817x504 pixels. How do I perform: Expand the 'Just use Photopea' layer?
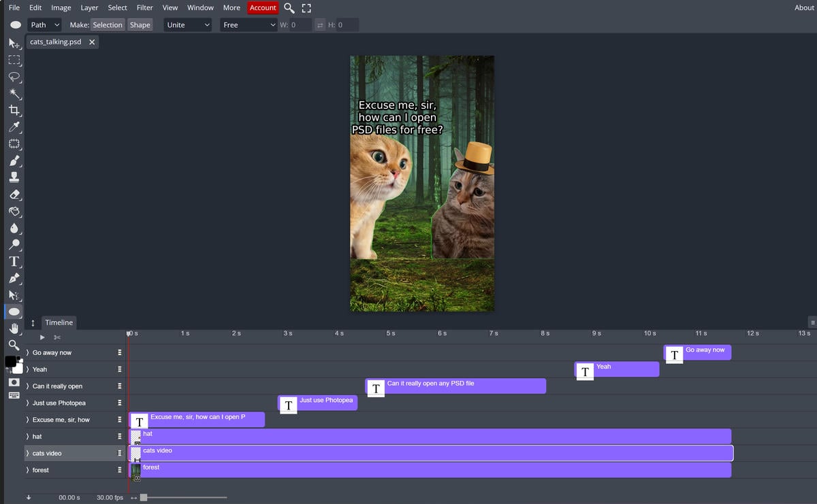pyautogui.click(x=28, y=403)
